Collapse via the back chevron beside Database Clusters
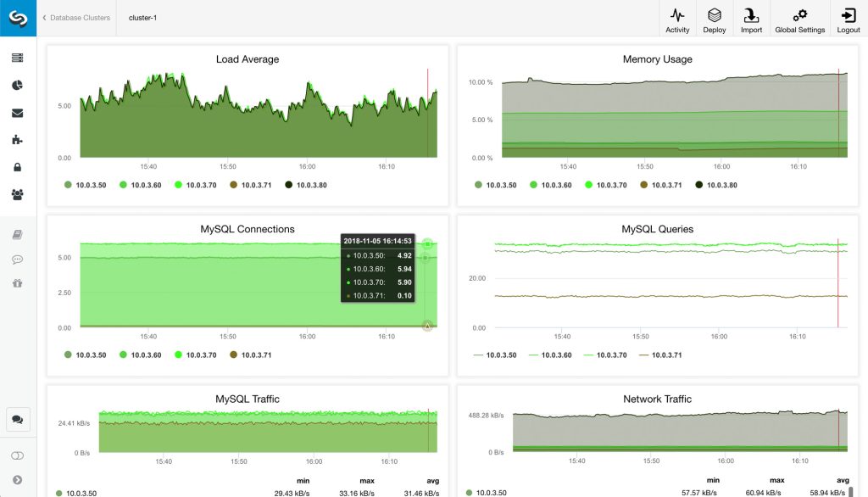 point(43,17)
